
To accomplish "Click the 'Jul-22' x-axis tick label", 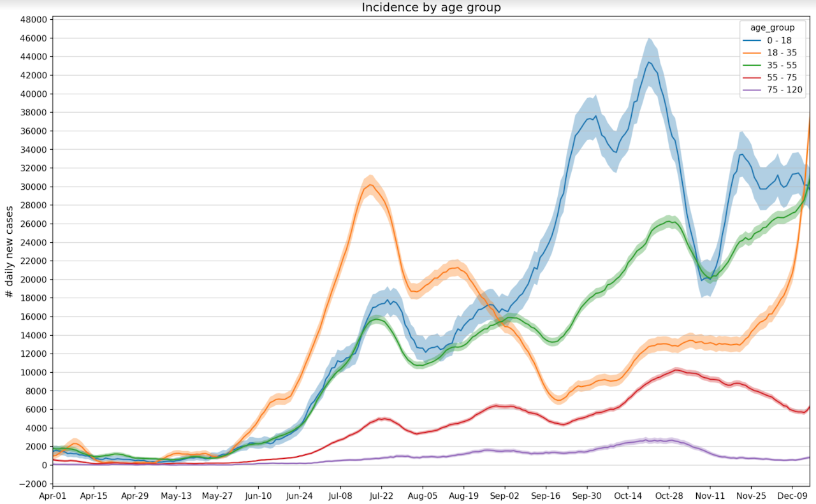I will (381, 495).
